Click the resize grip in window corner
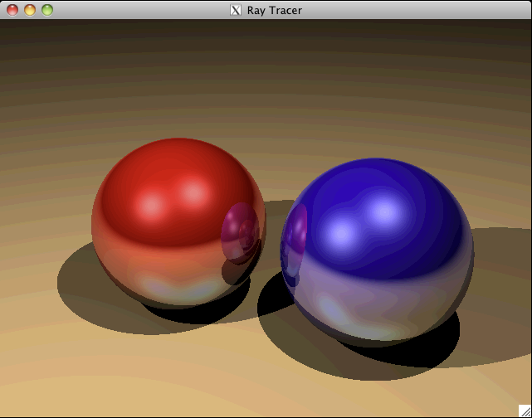Screen dimensions: 532x418 [525, 411]
